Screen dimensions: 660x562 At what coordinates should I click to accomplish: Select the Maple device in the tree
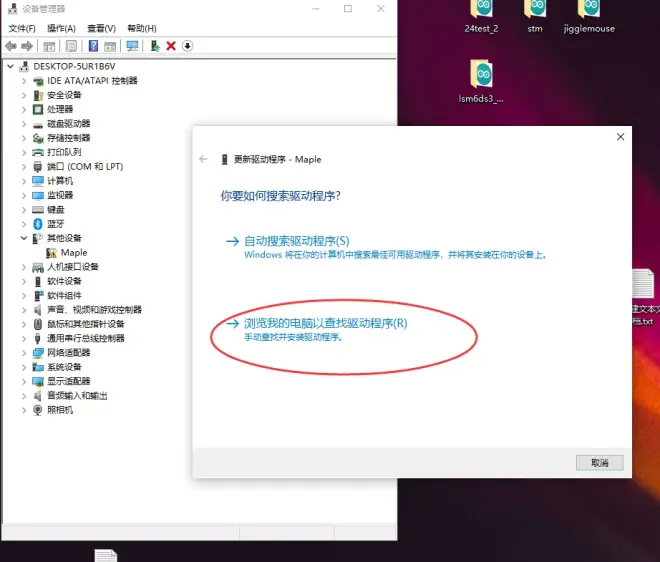[74, 253]
